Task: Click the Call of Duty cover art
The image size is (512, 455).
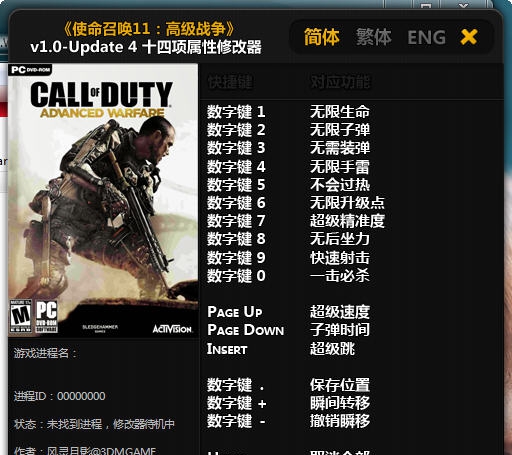Action: pos(103,200)
